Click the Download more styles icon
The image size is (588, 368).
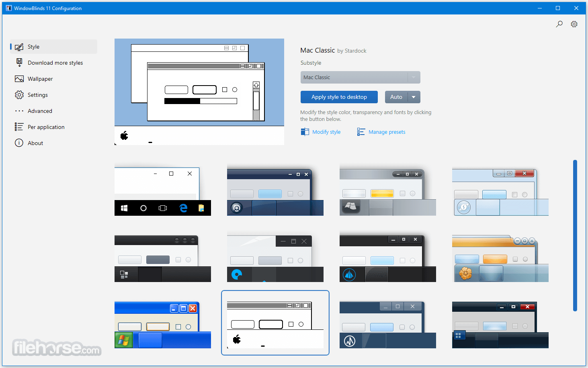(19, 63)
